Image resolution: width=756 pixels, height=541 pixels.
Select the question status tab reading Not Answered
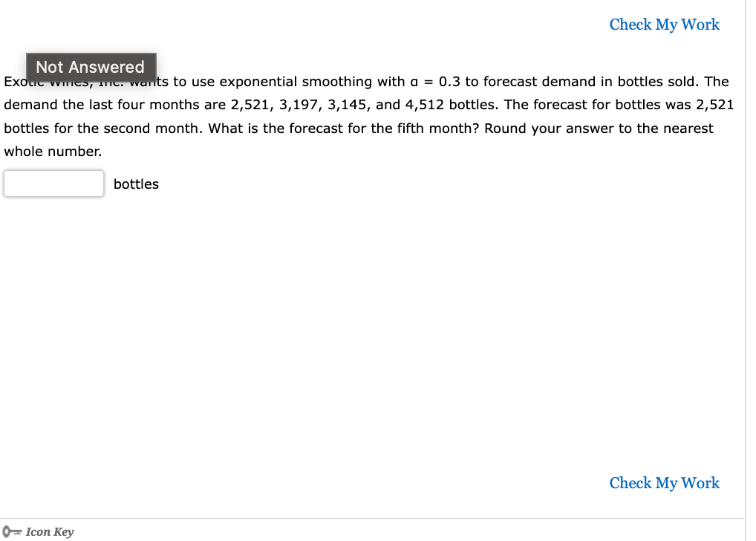(91, 67)
